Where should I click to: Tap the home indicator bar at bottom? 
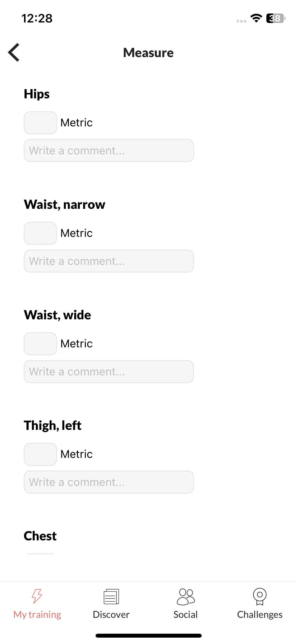point(149,636)
